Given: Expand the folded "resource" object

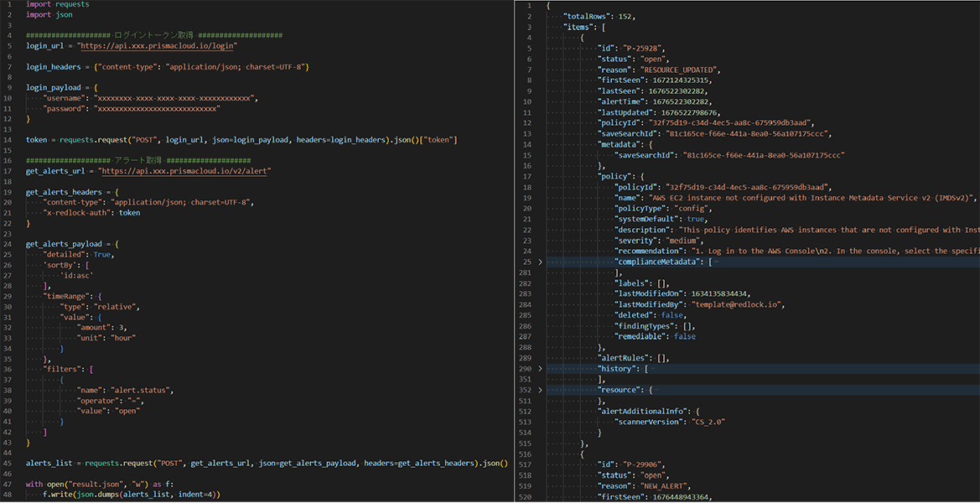Looking at the screenshot, I should 540,389.
